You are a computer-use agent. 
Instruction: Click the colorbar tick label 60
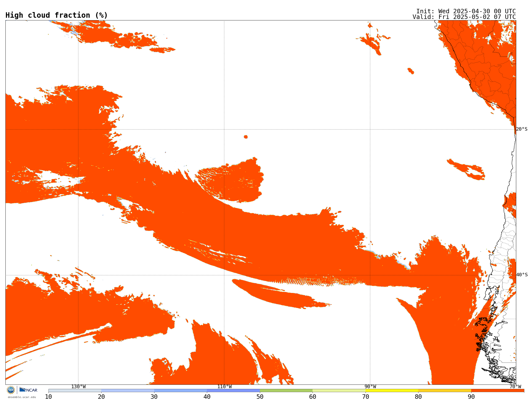[x=313, y=397]
